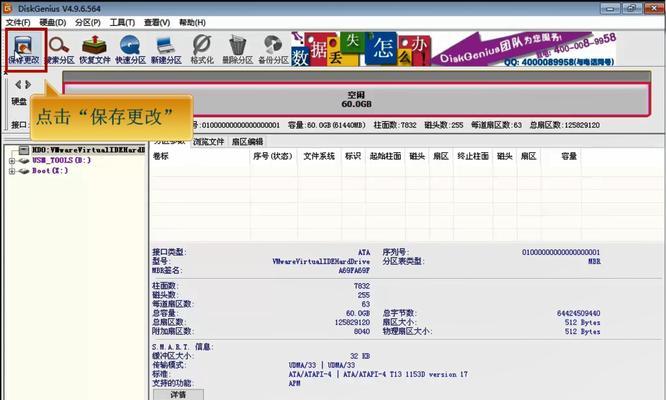This screenshot has height=400, width=666.
Task: Open the 工具(T) menu
Action: point(122,23)
